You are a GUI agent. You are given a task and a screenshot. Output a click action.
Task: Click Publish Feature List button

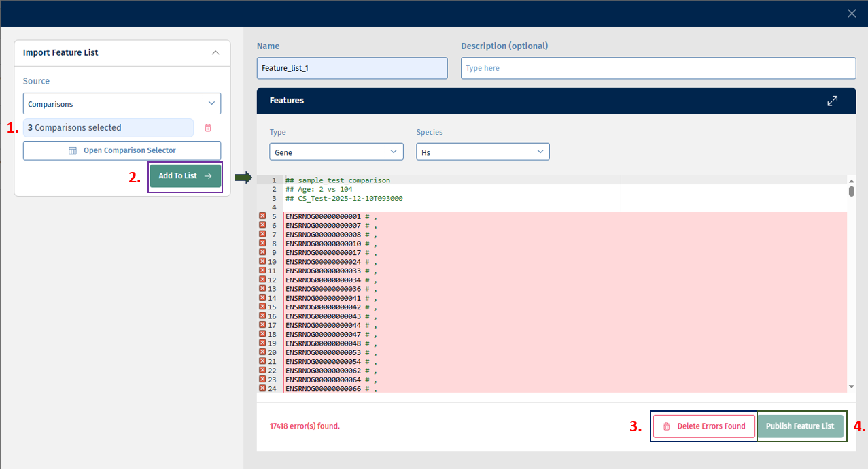pyautogui.click(x=800, y=426)
